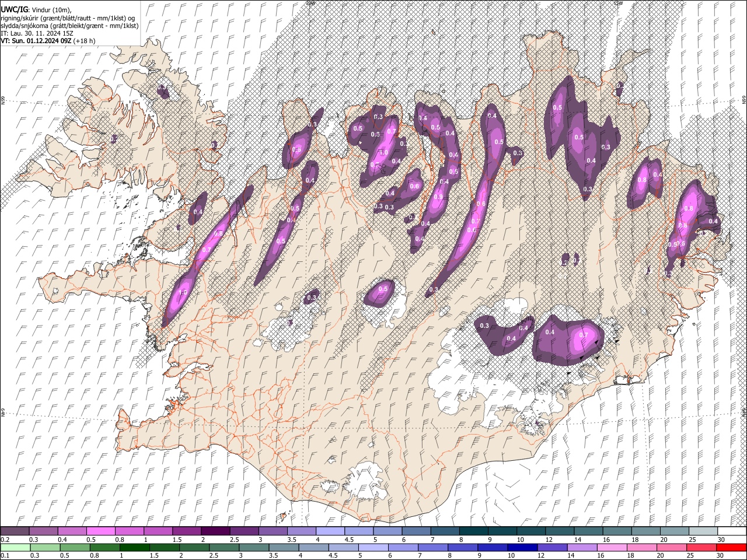Pick the 25–30 crimson rain legend swatch
Viewport: 747px width, 560px height.
click(x=701, y=548)
